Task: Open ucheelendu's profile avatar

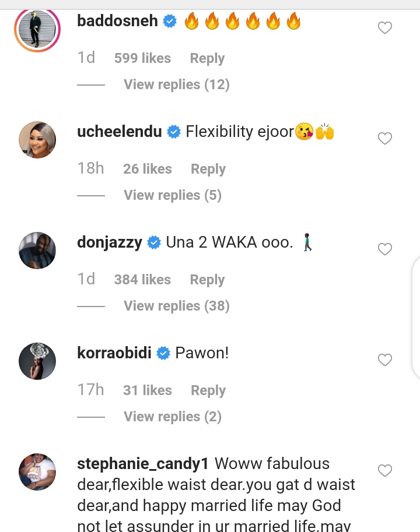Action: (37, 139)
